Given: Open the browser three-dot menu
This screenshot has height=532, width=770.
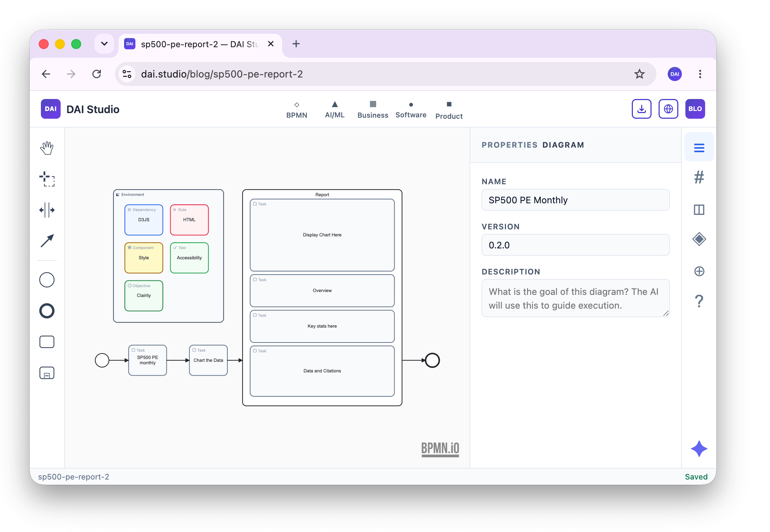Looking at the screenshot, I should pyautogui.click(x=700, y=74).
